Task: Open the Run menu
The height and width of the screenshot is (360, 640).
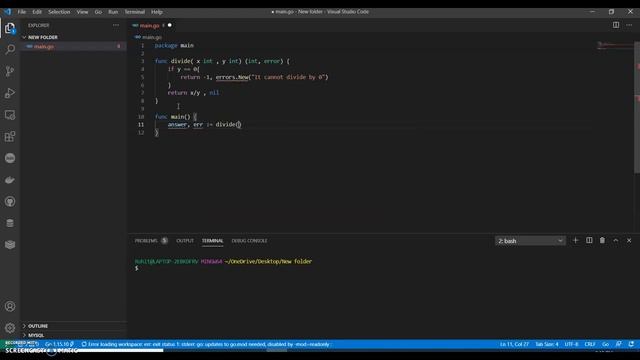Action: [113, 12]
